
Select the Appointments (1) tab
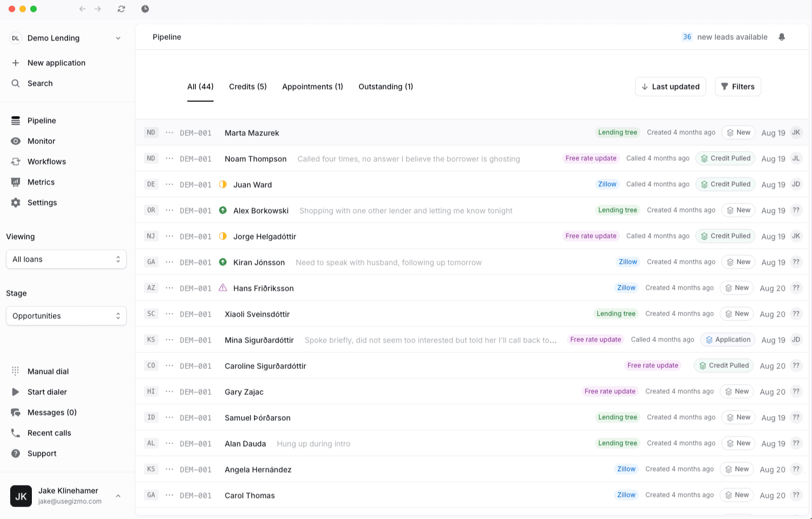312,87
